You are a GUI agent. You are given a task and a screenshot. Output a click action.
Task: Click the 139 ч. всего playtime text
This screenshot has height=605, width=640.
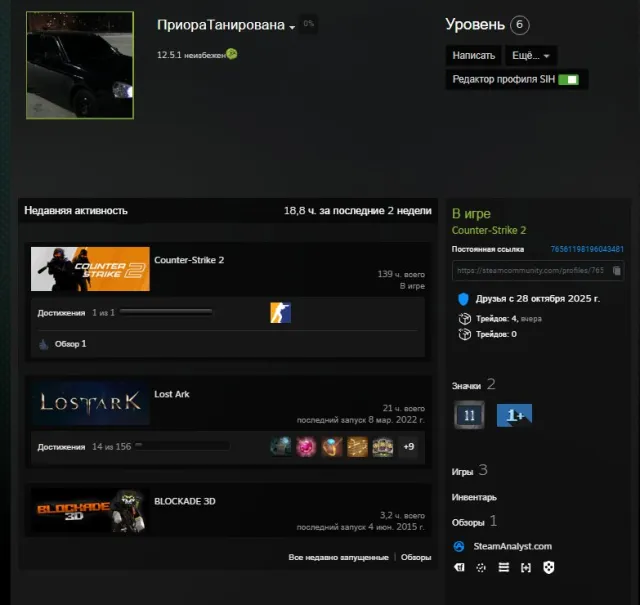[x=401, y=274]
